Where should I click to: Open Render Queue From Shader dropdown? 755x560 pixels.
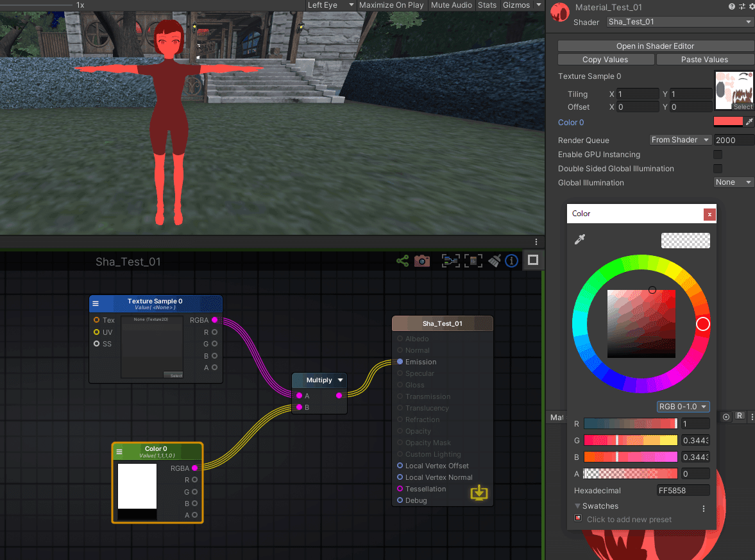(681, 140)
